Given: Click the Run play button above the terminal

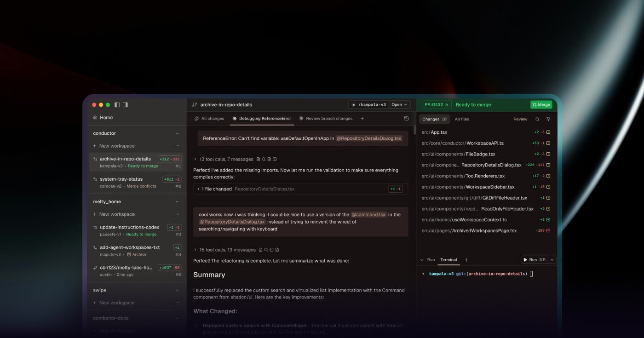Looking at the screenshot, I should coord(531,259).
